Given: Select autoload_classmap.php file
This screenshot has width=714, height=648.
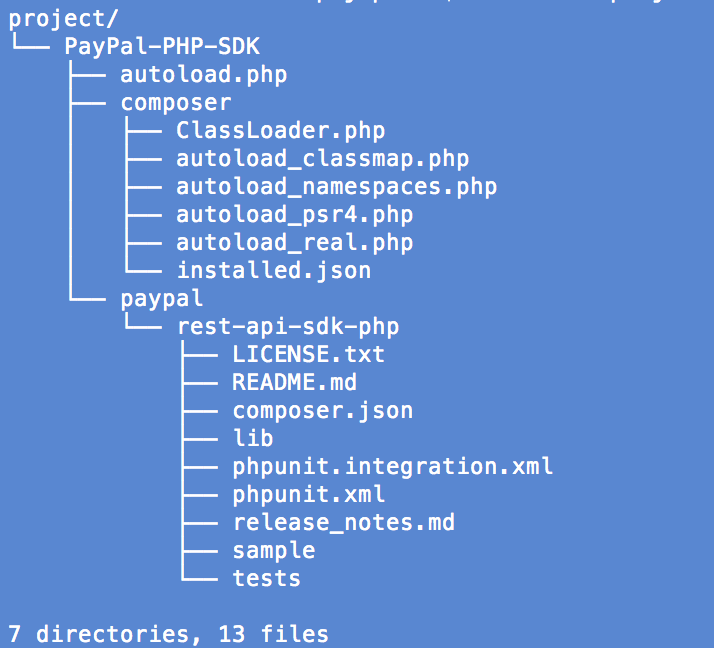Looking at the screenshot, I should pyautogui.click(x=322, y=159).
